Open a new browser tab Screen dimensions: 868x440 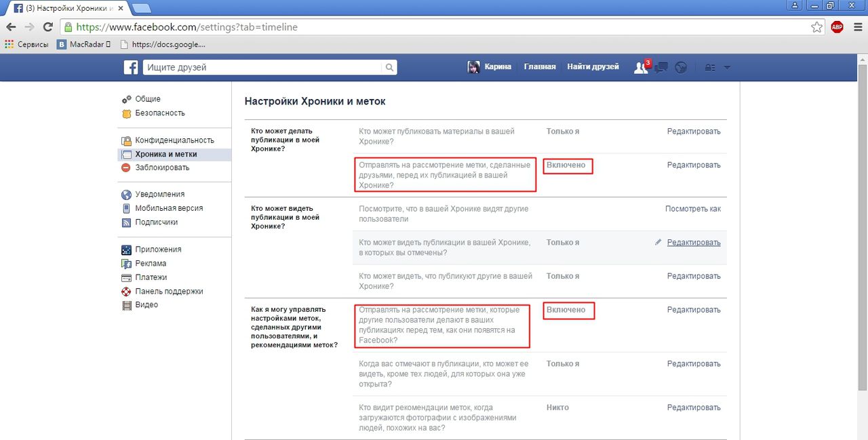pos(141,8)
